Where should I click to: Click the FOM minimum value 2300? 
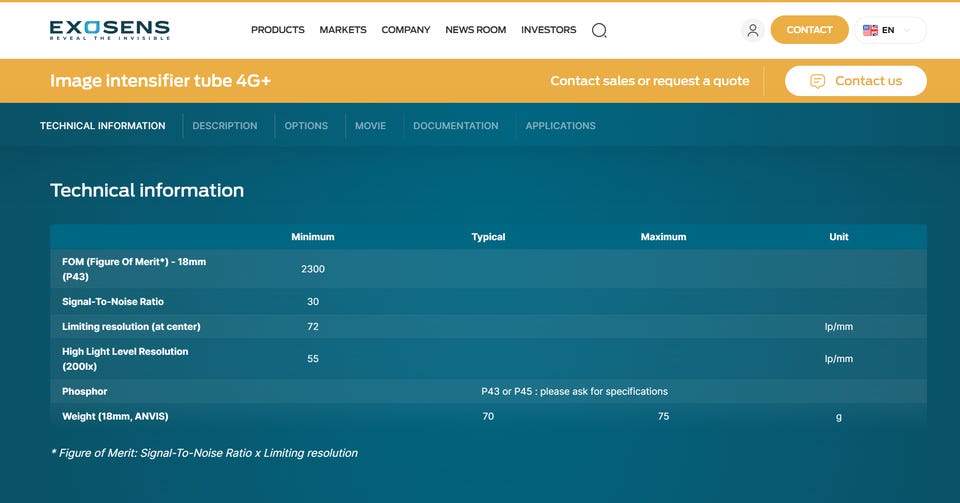(x=313, y=269)
